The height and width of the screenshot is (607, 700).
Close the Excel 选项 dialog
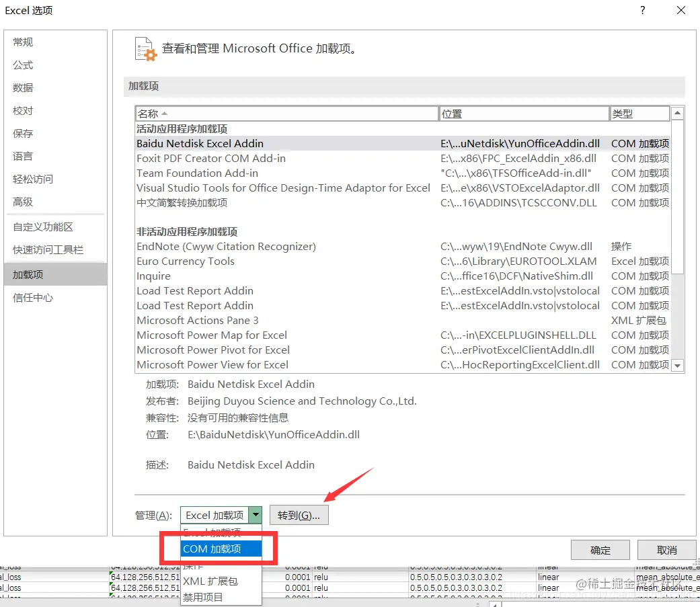tap(680, 10)
